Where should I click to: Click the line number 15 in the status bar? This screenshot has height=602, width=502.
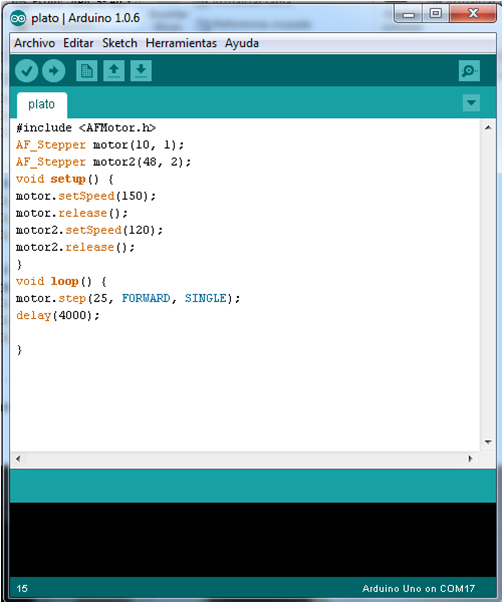[x=22, y=589]
